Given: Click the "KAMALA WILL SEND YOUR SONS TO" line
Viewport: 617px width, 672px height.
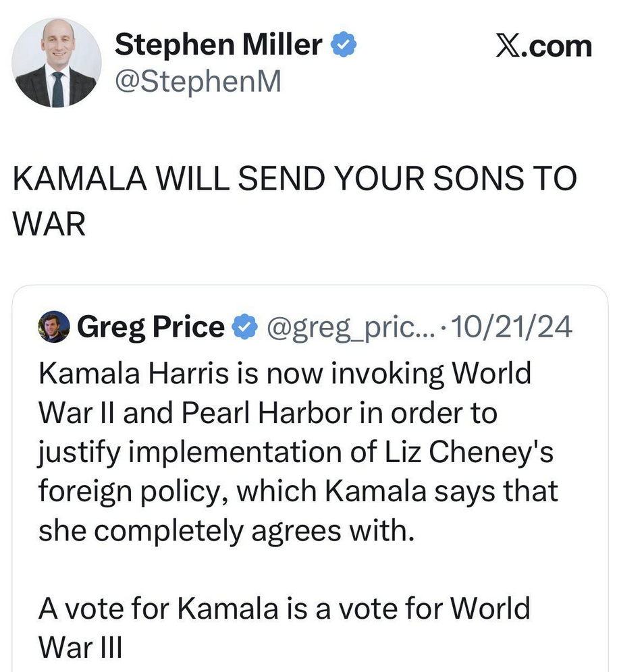Looking at the screenshot, I should pos(296,180).
